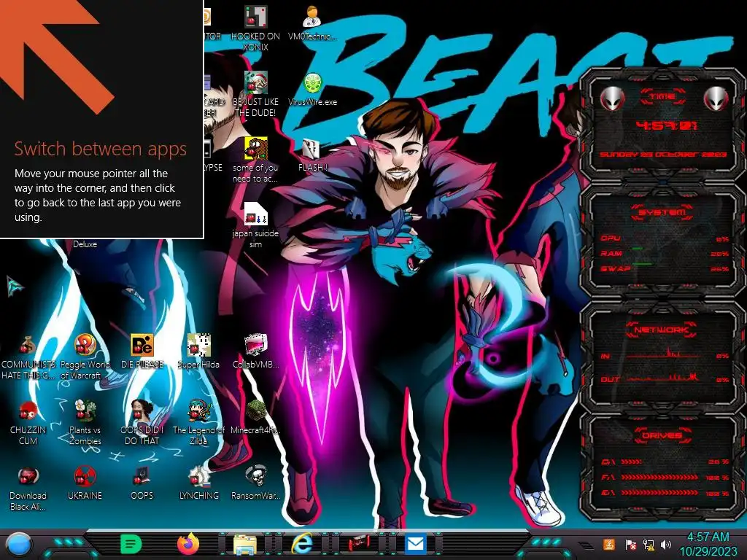Select the 'some of you need to ac...' icon

pos(255,160)
